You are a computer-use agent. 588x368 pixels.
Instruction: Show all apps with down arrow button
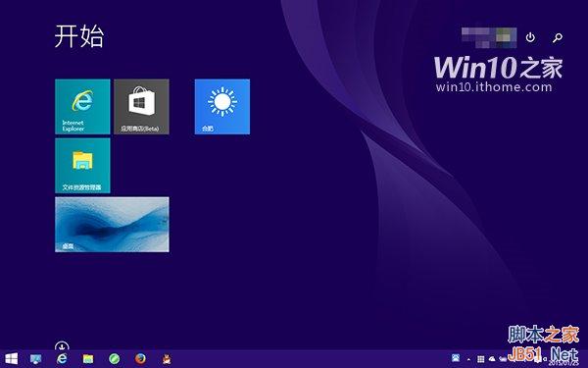pos(62,345)
